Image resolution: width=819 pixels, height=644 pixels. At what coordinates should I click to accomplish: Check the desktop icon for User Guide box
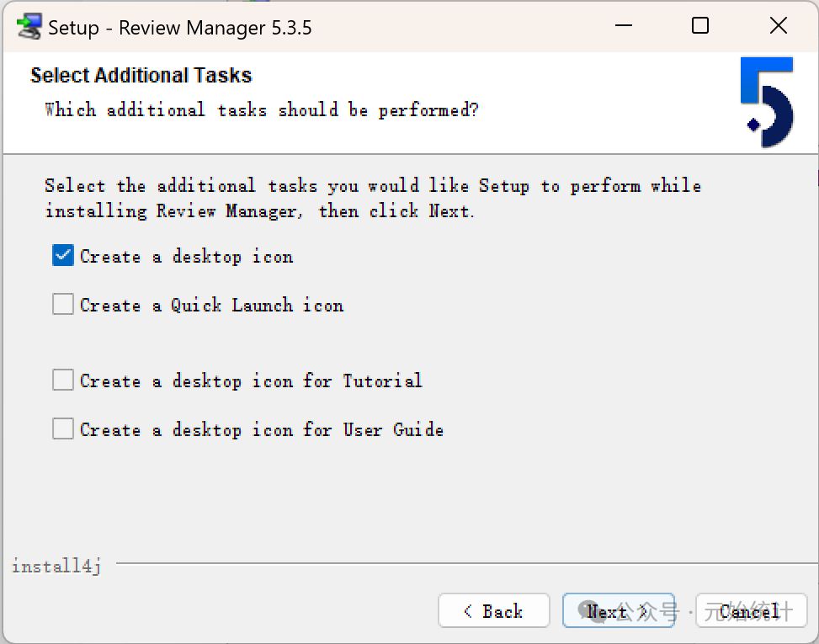(x=63, y=429)
